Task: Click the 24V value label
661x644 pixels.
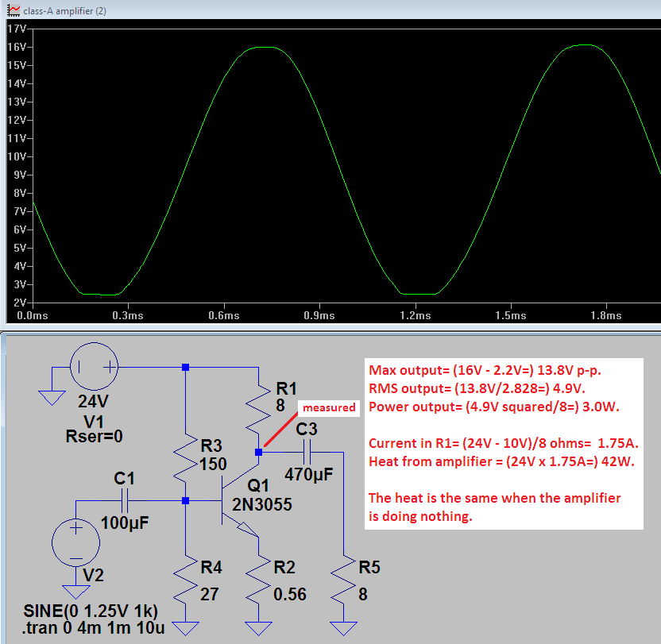Action: [x=93, y=401]
